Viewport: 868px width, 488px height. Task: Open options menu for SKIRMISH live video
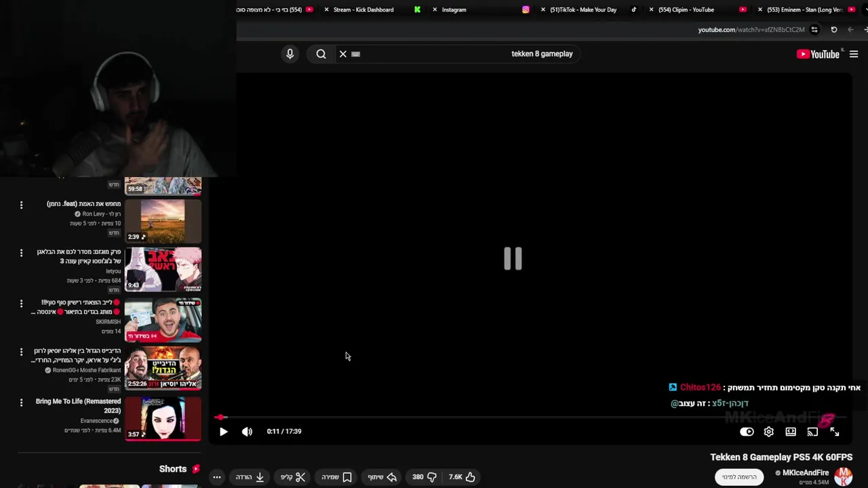(21, 304)
